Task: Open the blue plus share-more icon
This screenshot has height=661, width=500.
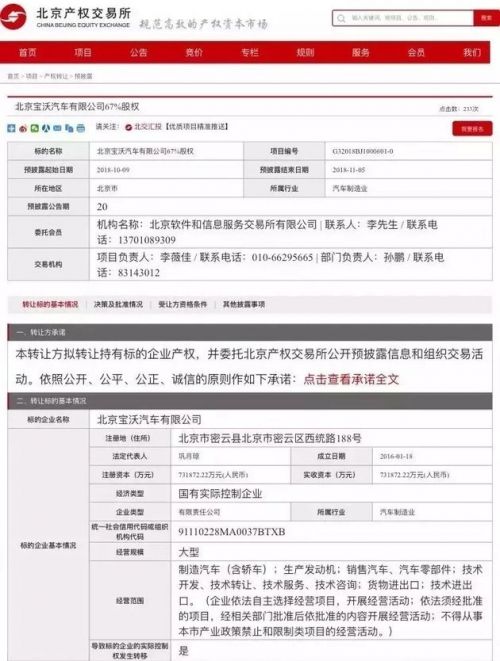Action: [11, 128]
